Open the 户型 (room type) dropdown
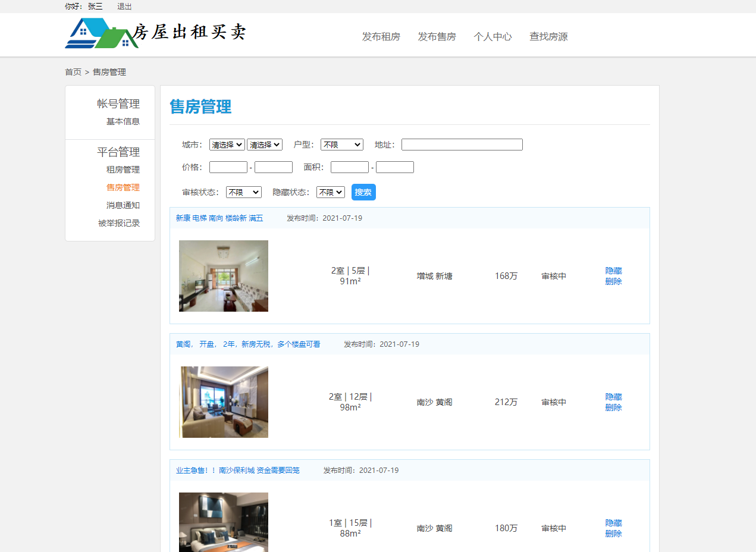This screenshot has width=756, height=552. [341, 144]
